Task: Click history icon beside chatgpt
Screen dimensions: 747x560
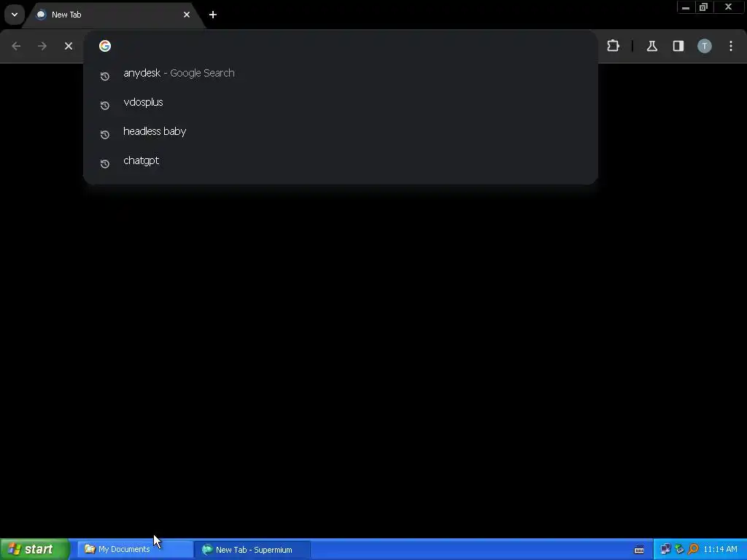Action: click(105, 164)
